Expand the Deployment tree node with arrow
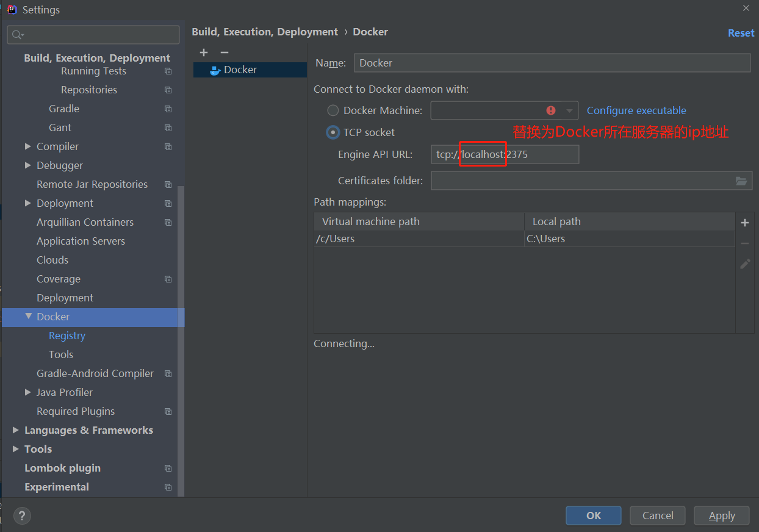 coord(28,203)
